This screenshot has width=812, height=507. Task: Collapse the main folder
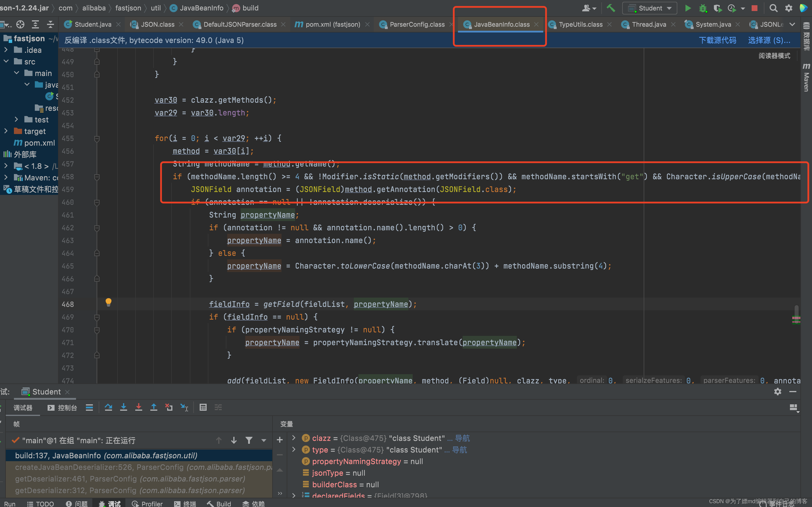click(17, 73)
